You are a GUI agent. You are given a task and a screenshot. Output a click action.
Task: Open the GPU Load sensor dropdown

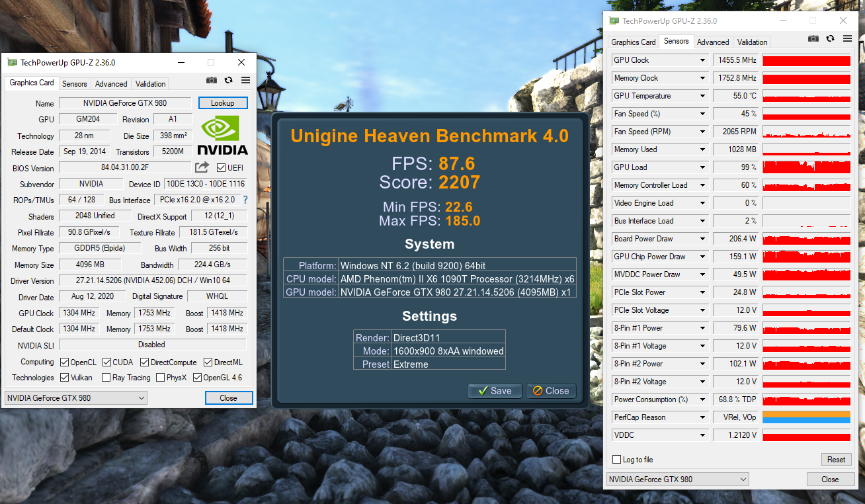(702, 167)
